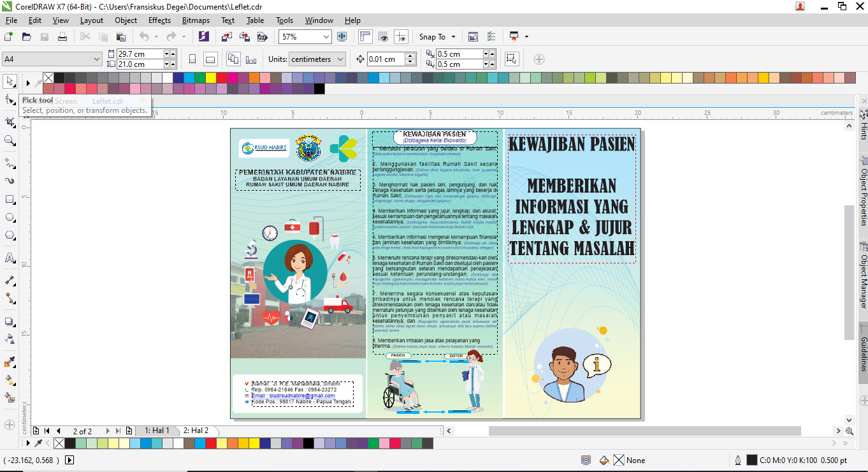Image resolution: width=868 pixels, height=472 pixels.
Task: Toggle Show rulers button
Action: click(x=365, y=37)
